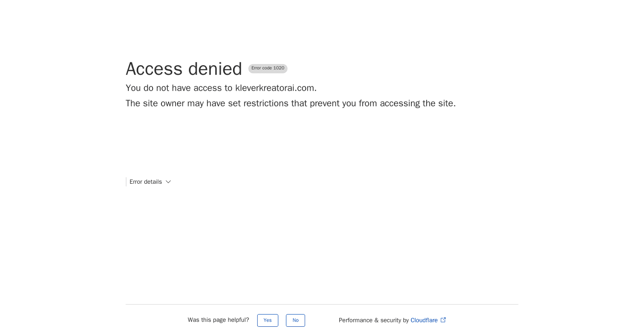Click Yes to rate page helpful
The width and height of the screenshot is (644, 336).
pos(268,320)
